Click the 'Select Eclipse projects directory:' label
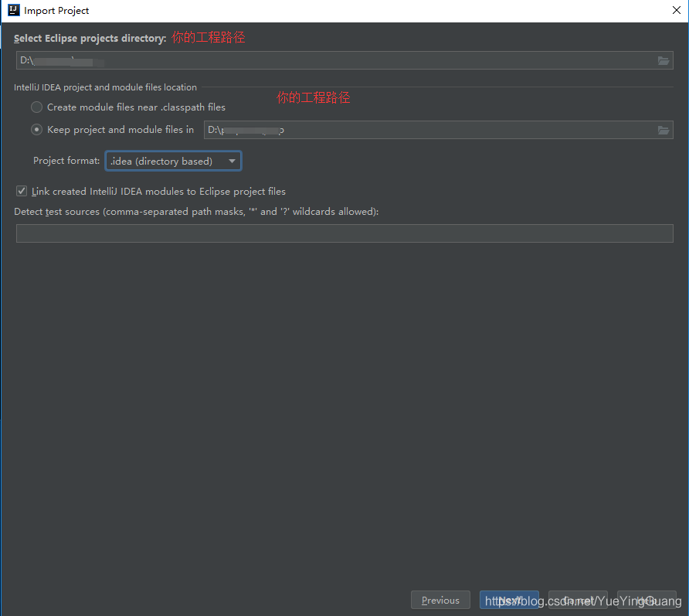The image size is (689, 616). pos(90,38)
